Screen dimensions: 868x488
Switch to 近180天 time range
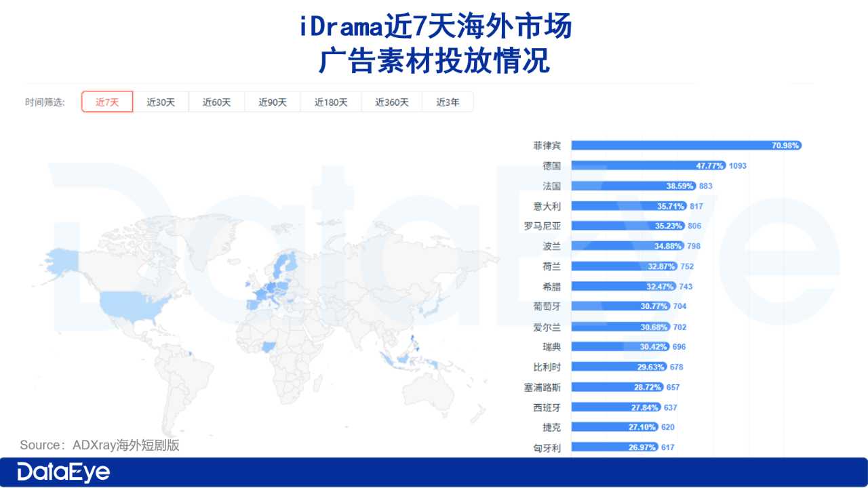[331, 102]
